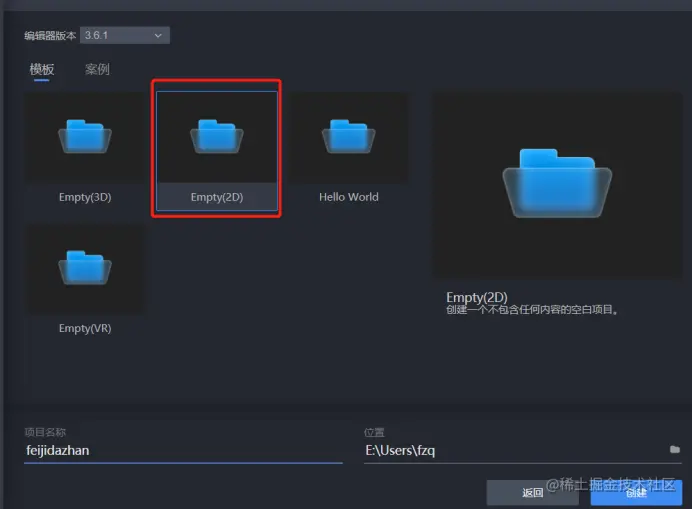Click the Empty(2D) preview title text

click(x=477, y=297)
